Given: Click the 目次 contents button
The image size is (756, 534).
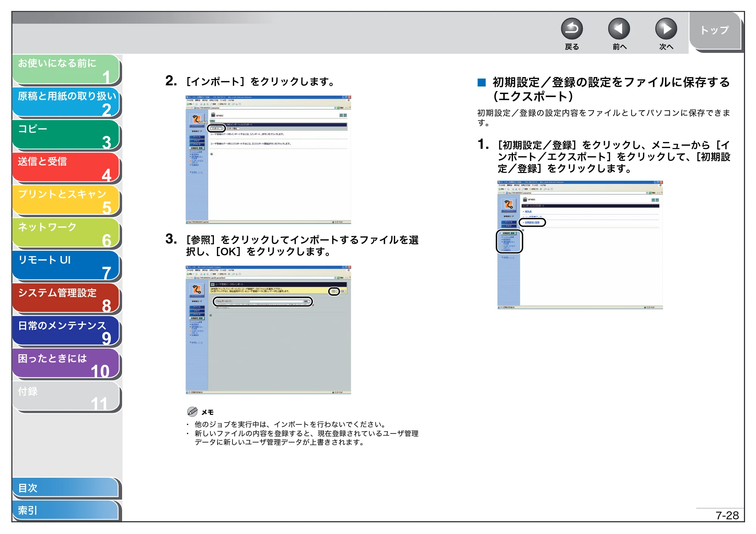Looking at the screenshot, I should point(66,488).
